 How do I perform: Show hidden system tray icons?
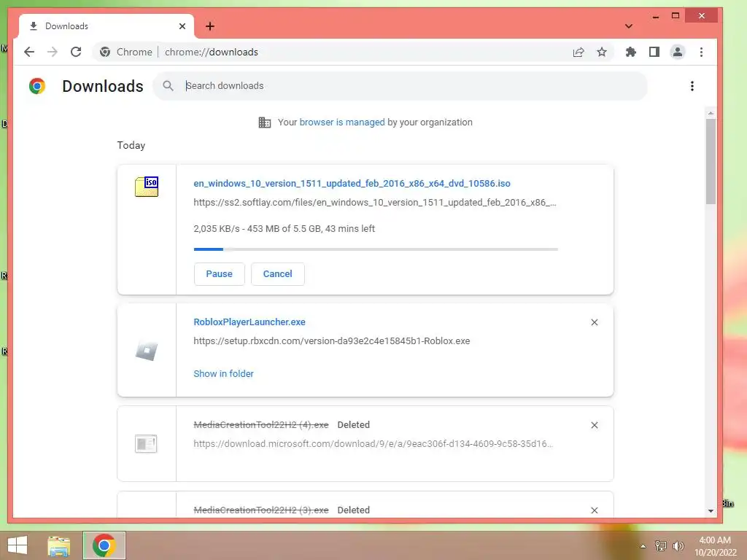(643, 546)
